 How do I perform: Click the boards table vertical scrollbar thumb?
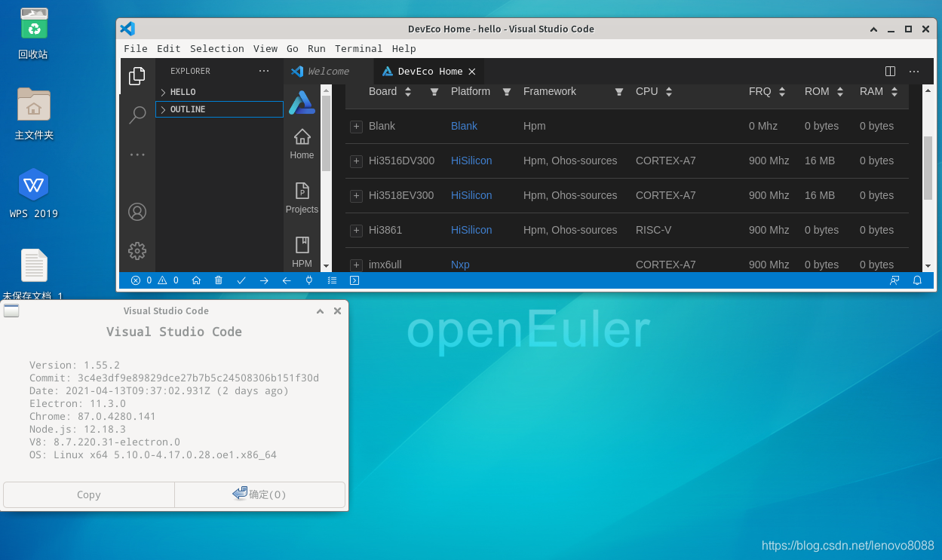click(x=928, y=168)
